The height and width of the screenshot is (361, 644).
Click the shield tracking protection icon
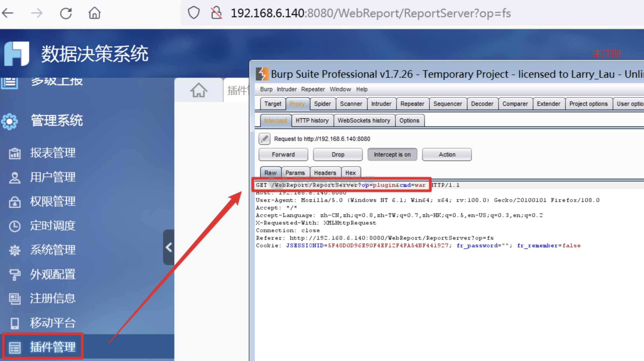pos(194,13)
